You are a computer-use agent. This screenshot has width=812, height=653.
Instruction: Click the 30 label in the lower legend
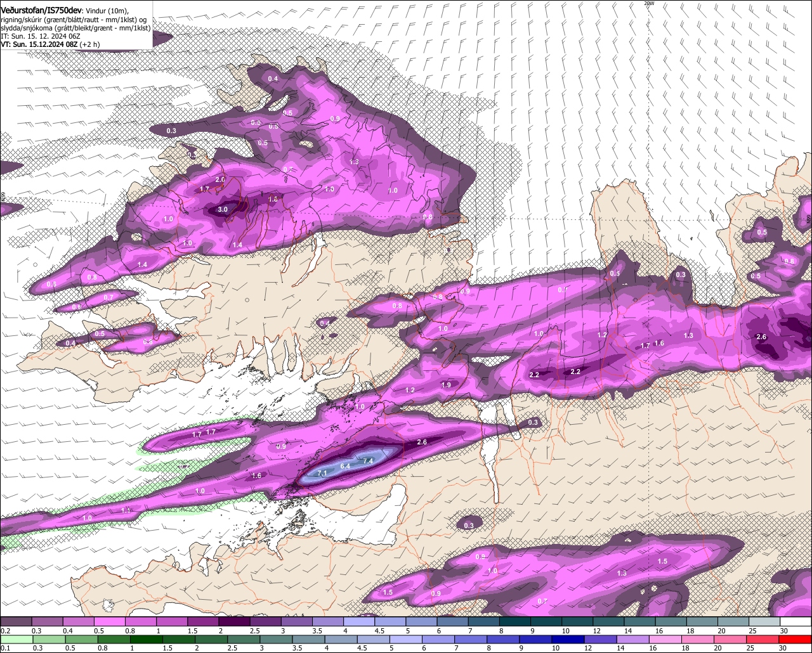click(x=782, y=649)
